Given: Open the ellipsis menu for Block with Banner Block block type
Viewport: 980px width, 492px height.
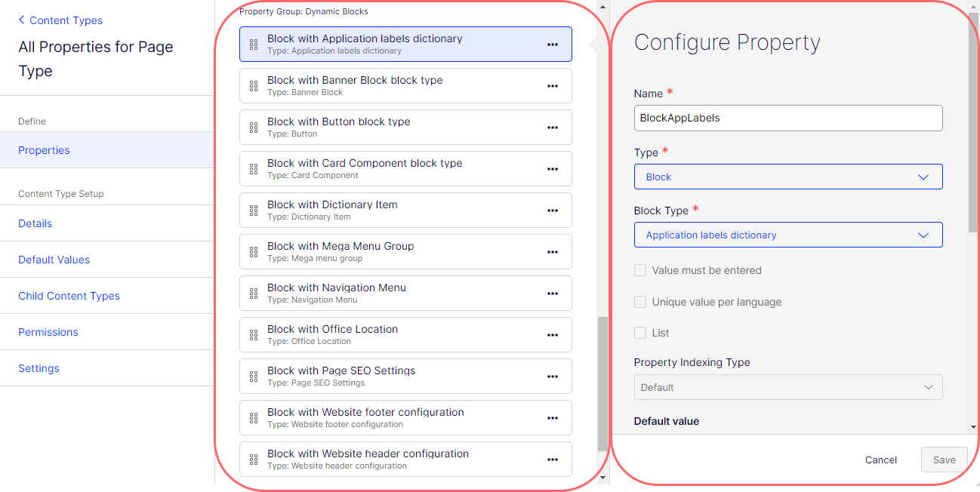Looking at the screenshot, I should point(553,86).
